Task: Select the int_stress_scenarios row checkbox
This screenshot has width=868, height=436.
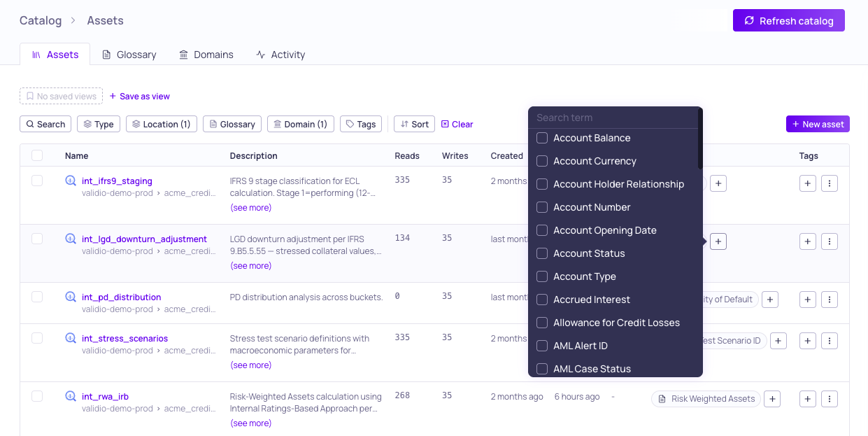Action: click(x=37, y=338)
